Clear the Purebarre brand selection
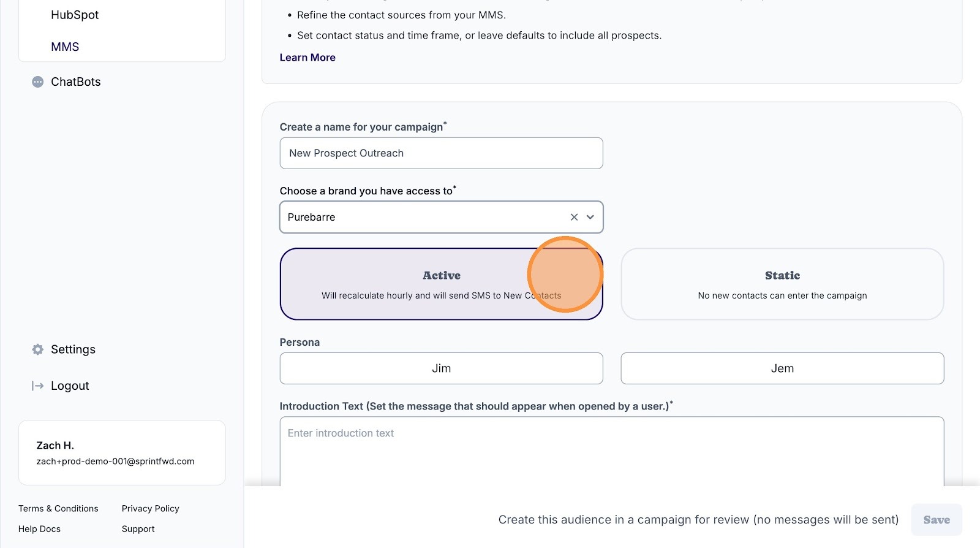 coord(574,217)
